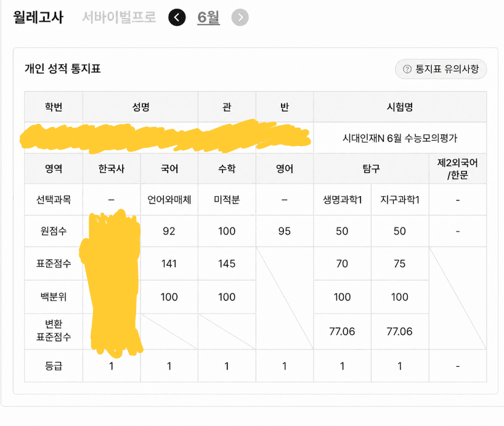Click the 지구과학1 subject cell
This screenshot has height=426, width=504.
[x=400, y=200]
